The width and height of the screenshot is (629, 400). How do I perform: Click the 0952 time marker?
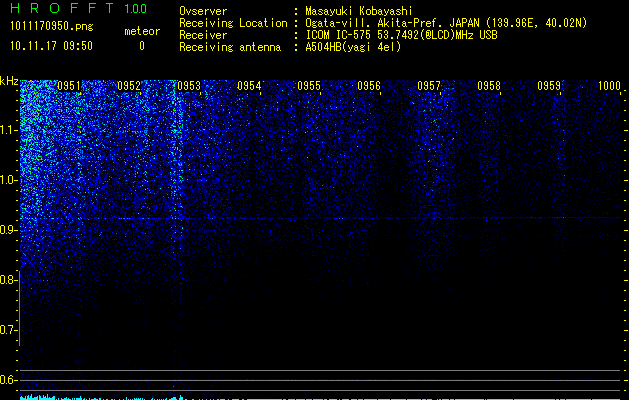click(129, 86)
